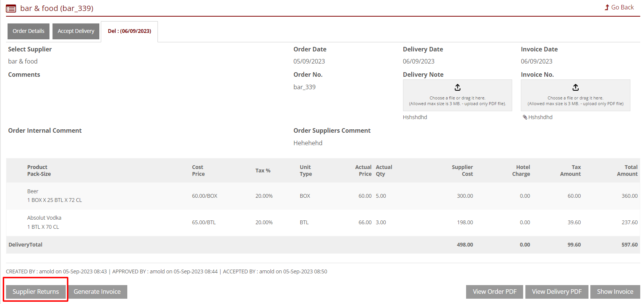Viewport: 644px width, 304px height.
Task: Switch to the Order Details tab
Action: [x=28, y=31]
